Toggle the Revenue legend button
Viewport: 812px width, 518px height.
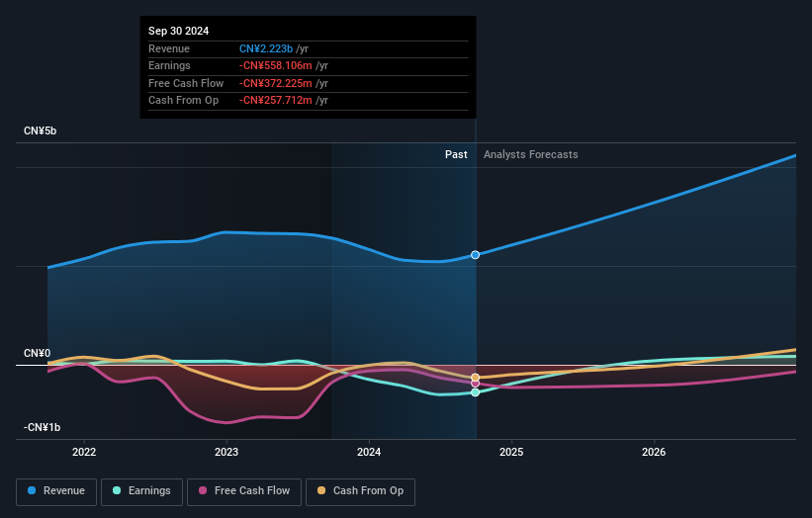click(56, 491)
